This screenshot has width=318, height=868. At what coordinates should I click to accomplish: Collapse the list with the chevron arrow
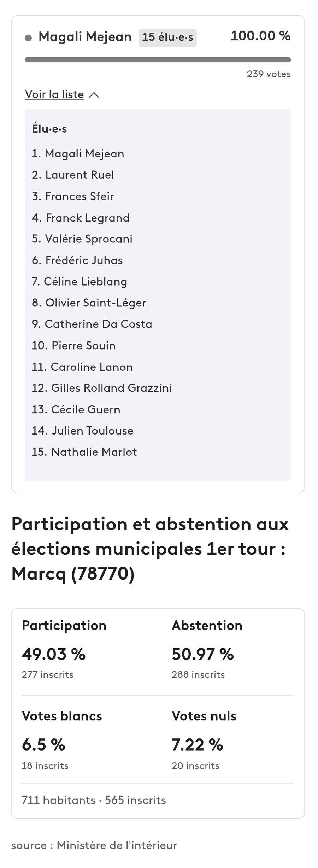pos(94,95)
